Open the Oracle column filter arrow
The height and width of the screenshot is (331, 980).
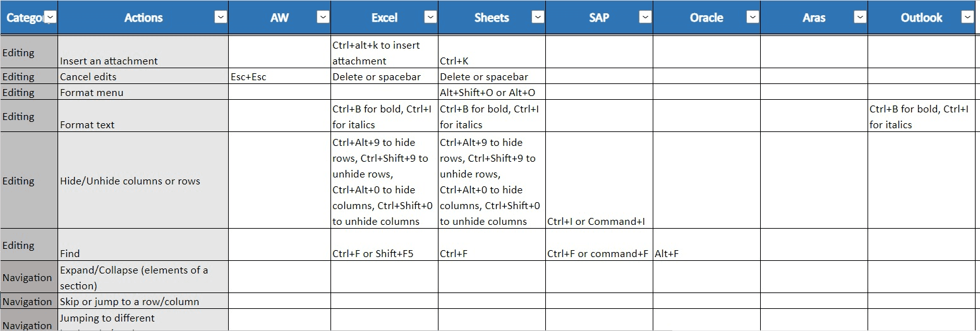pyautogui.click(x=753, y=18)
